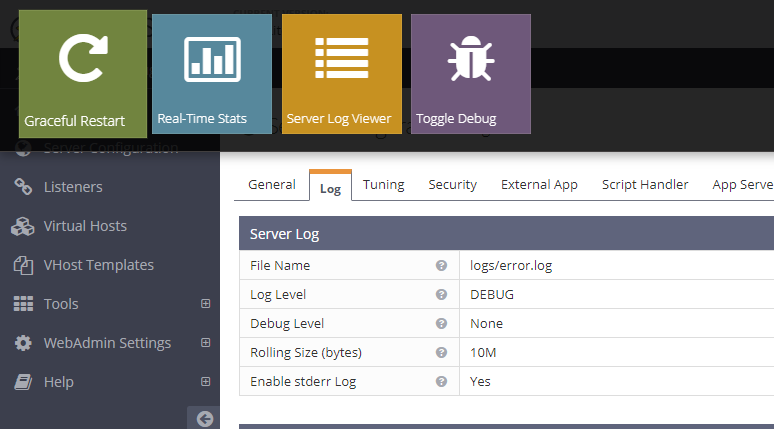Open the Server Log Viewer tile
774x429 pixels.
point(342,74)
